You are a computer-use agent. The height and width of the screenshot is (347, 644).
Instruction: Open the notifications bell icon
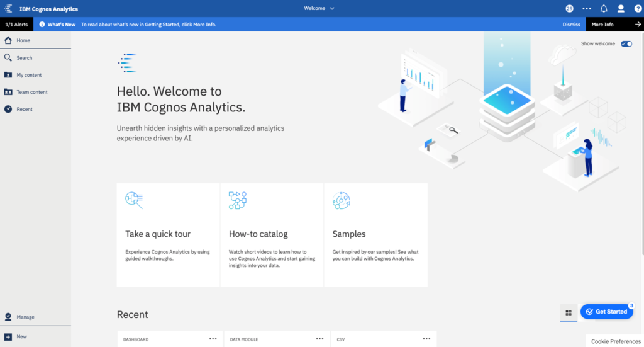604,9
